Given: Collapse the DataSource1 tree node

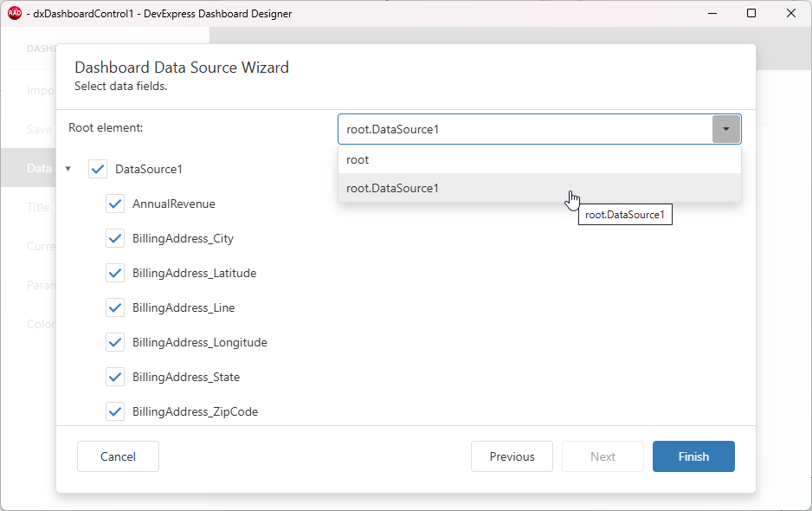Looking at the screenshot, I should (68, 169).
